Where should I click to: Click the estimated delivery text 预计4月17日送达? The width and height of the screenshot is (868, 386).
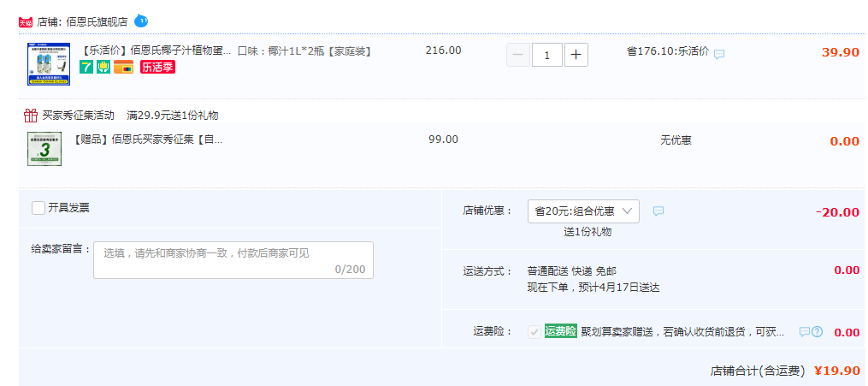[x=617, y=288]
